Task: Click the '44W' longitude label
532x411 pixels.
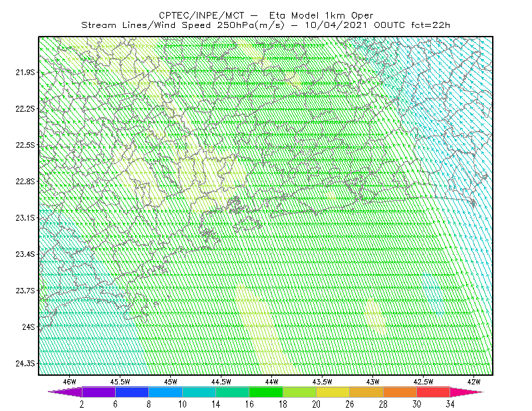Action: click(x=272, y=382)
